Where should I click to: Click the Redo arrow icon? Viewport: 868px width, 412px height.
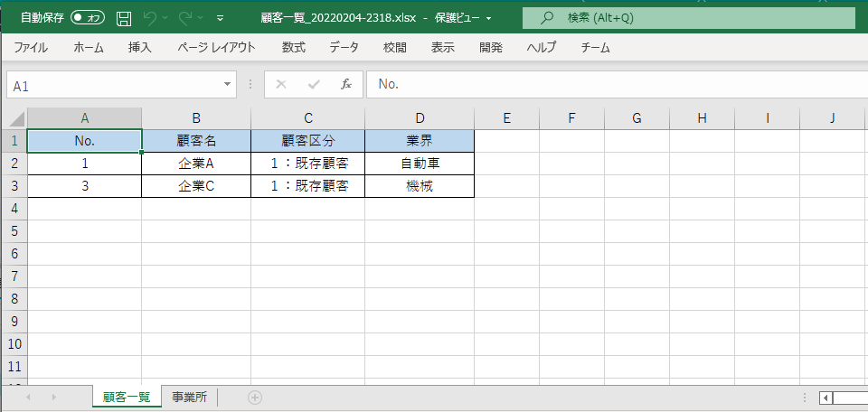click(x=184, y=18)
